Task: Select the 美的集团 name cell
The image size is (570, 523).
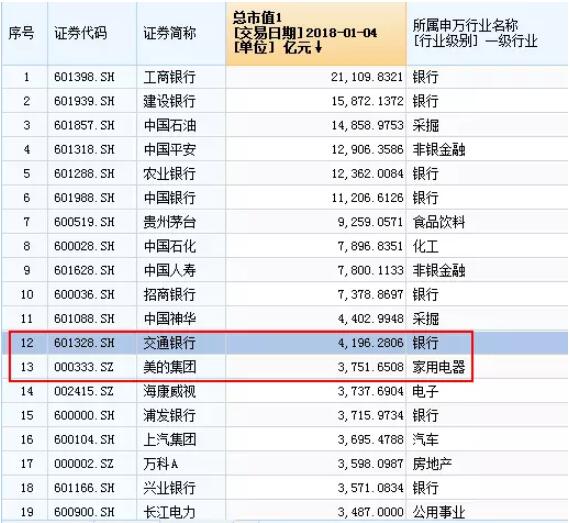Action: (x=181, y=367)
